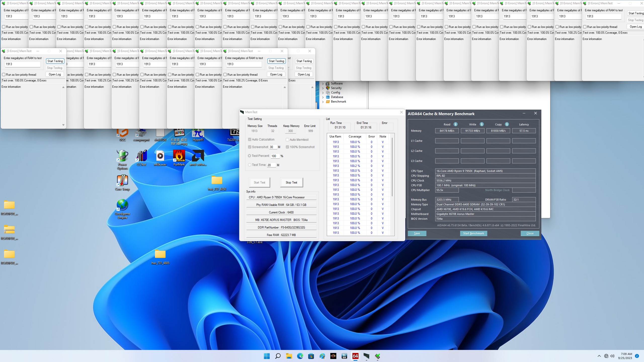Viewport: 644px width, 362px height.
Task: Open Microsoft Edge from the taskbar
Action: click(300, 356)
